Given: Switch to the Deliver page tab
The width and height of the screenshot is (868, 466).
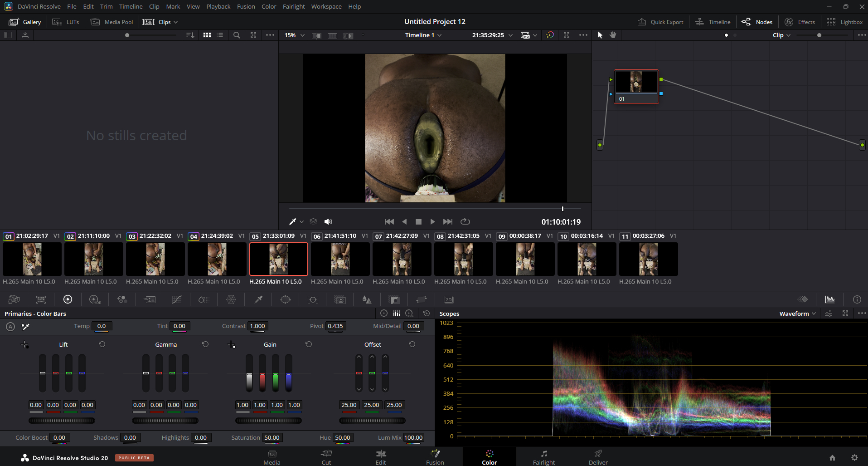Looking at the screenshot, I should [598, 457].
